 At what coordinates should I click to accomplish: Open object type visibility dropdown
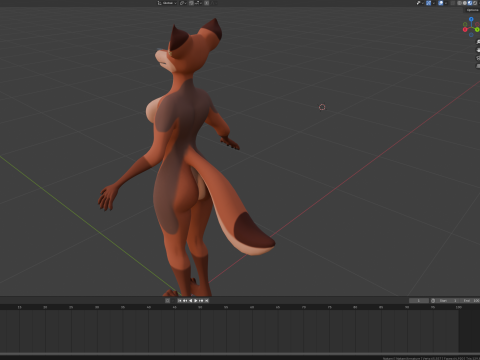[420, 3]
